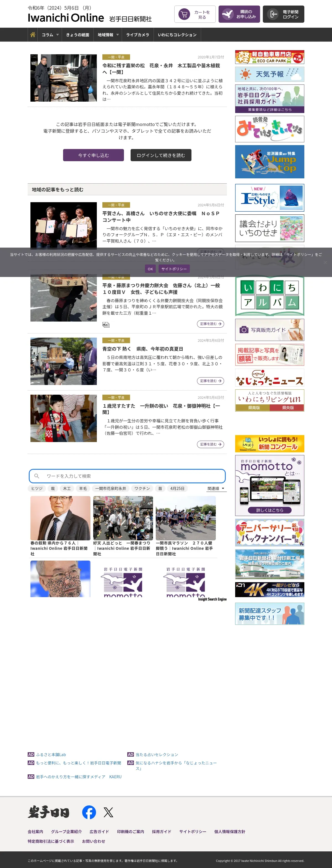Open the 春の叙勲 search result thumbnail

[x=60, y=518]
